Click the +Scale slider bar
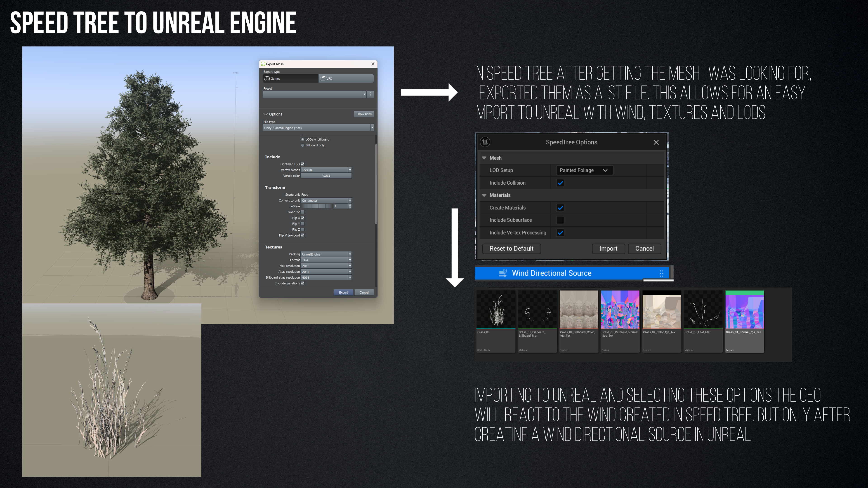Screen dimensions: 868x488 317,206
